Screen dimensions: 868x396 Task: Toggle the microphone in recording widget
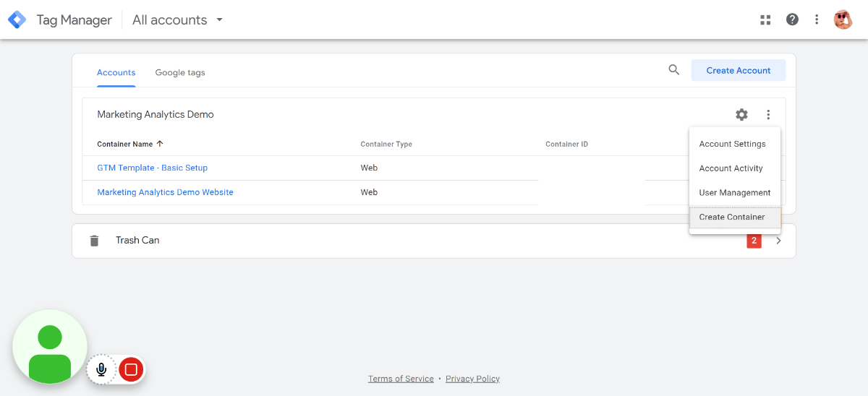click(101, 370)
